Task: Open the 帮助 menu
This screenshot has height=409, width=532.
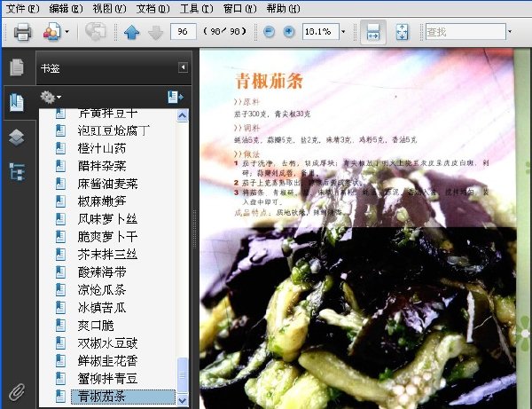Action: pyautogui.click(x=284, y=8)
